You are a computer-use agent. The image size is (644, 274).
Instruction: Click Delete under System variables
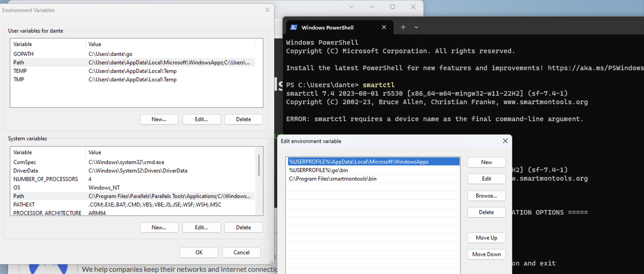click(x=244, y=227)
